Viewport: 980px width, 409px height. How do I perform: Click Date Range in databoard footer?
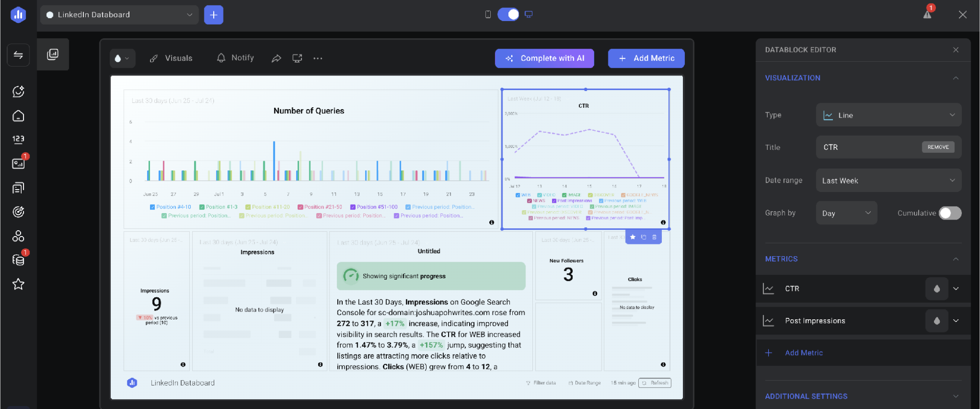point(584,383)
